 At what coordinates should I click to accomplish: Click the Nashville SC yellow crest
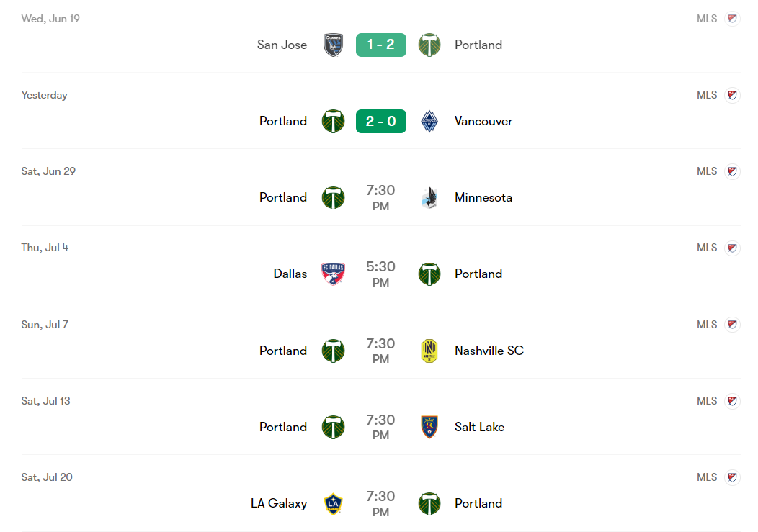click(x=429, y=351)
